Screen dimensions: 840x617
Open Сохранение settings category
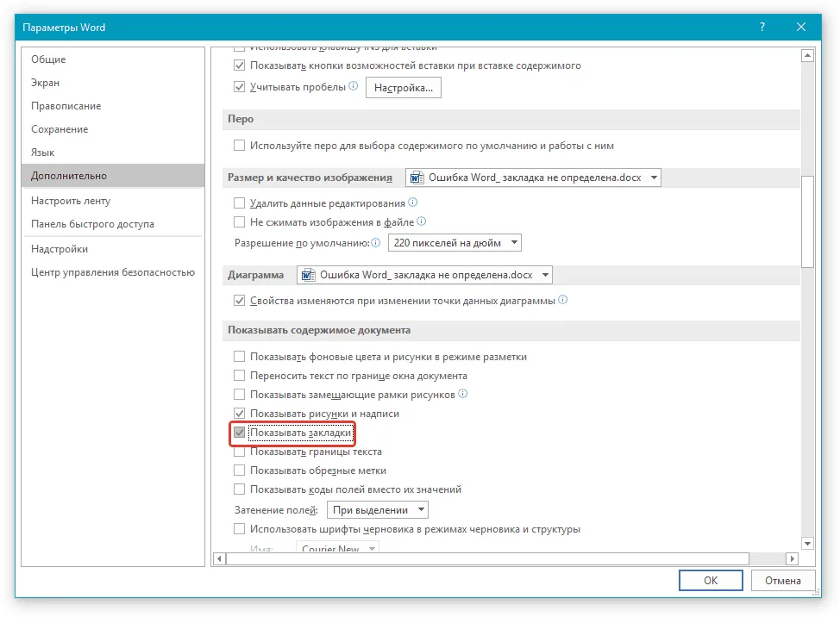112,129
